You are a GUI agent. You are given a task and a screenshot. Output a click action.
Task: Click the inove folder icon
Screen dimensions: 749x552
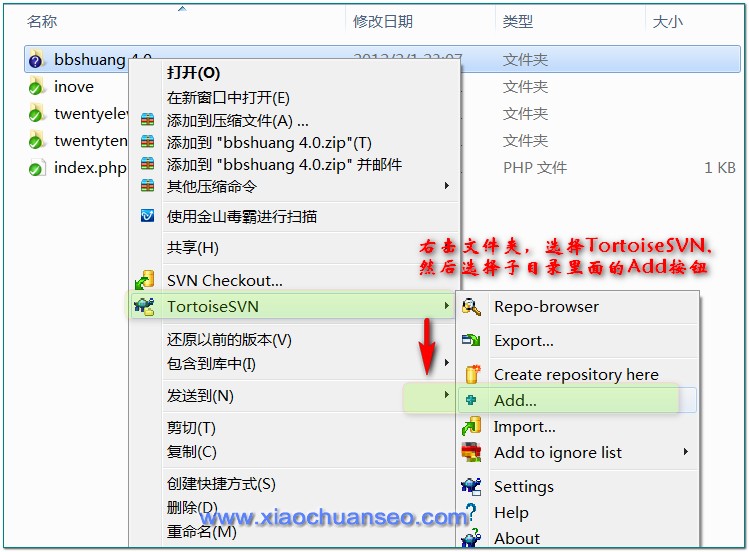click(36, 86)
